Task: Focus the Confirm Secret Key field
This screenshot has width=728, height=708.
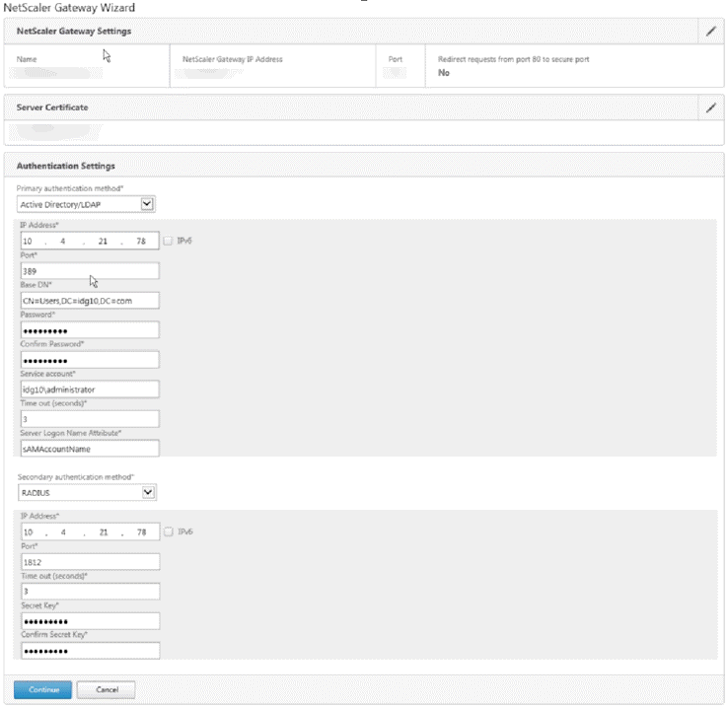Action: pos(88,651)
